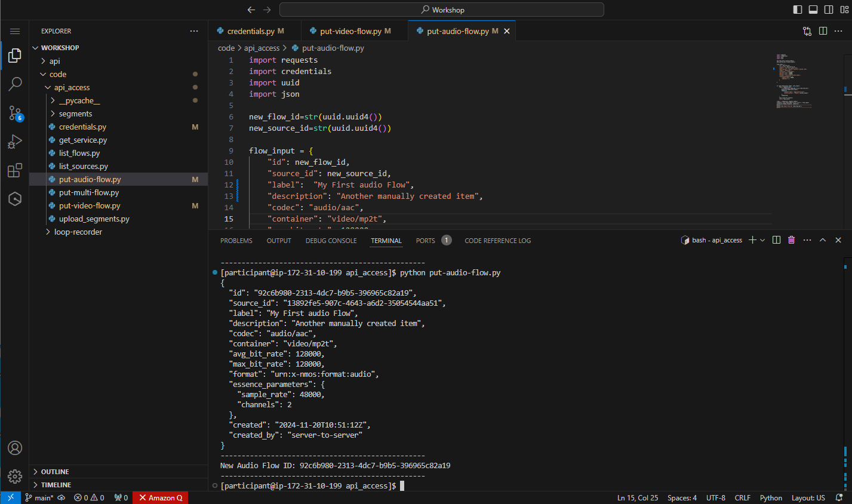Image resolution: width=852 pixels, height=504 pixels.
Task: Open the Amazon Q hexagon icon view
Action: (x=15, y=199)
